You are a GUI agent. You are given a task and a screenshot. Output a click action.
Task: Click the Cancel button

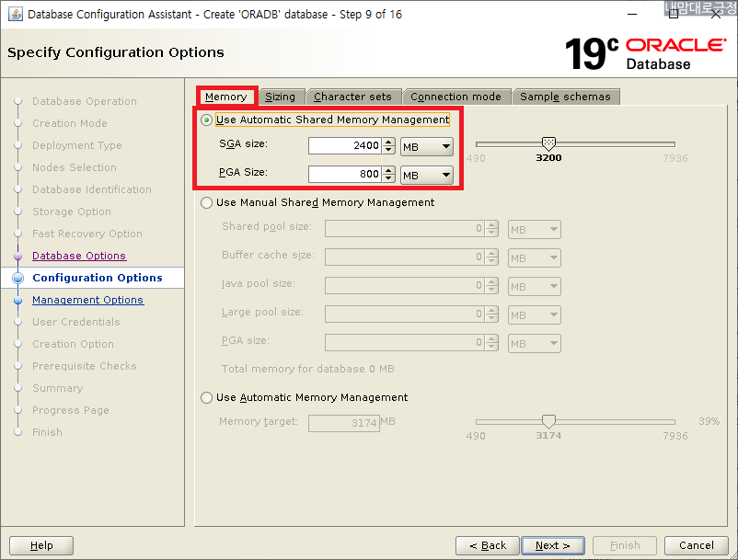pos(697,545)
